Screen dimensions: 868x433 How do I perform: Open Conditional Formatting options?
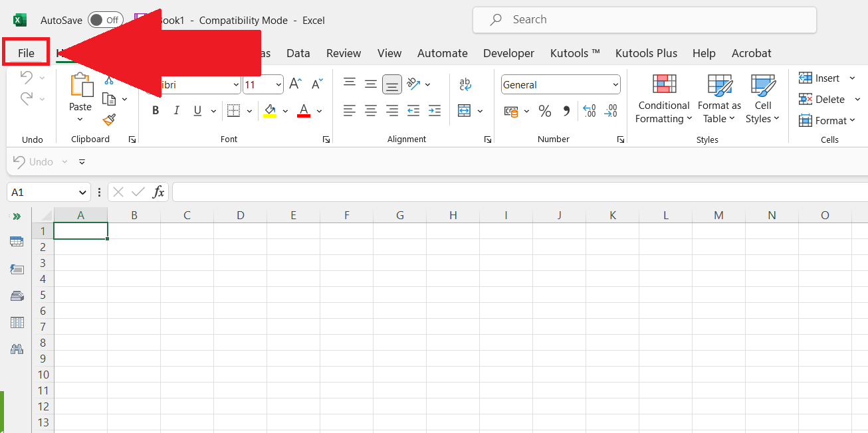(663, 98)
